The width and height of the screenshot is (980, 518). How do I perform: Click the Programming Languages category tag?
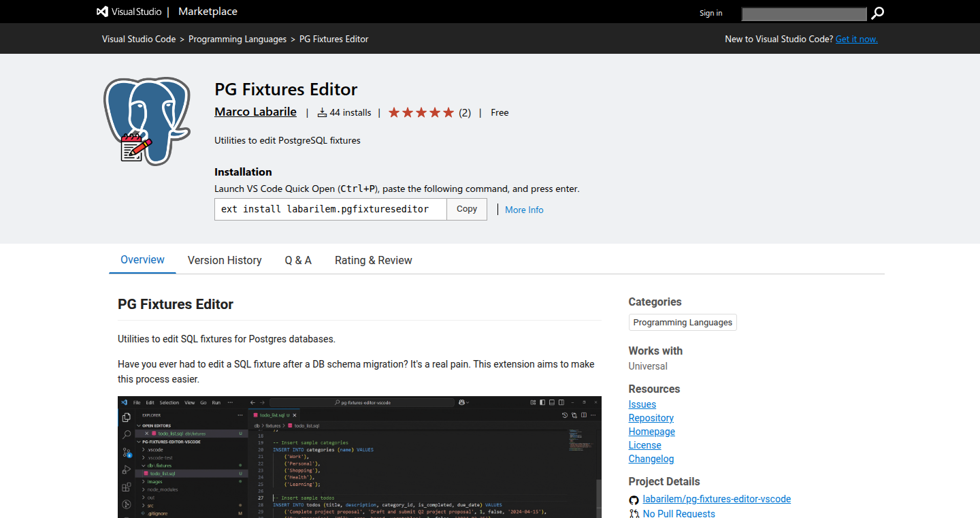coord(683,322)
